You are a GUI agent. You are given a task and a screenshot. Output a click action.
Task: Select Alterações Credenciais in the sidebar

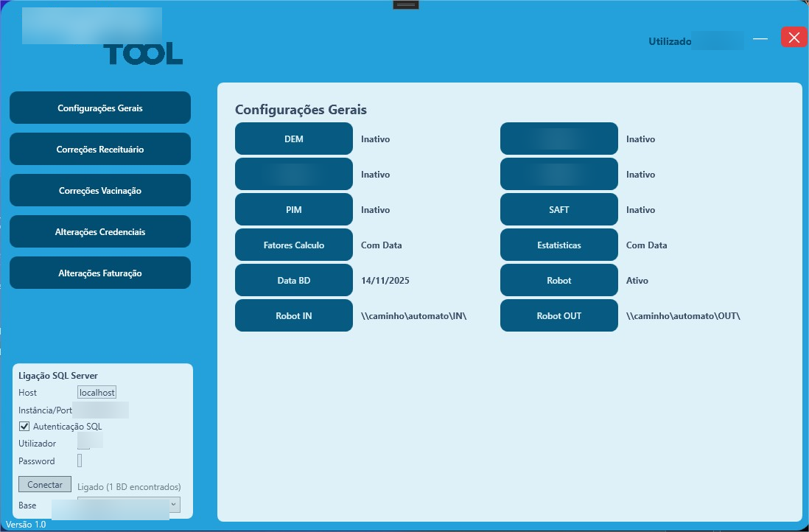[x=99, y=231]
